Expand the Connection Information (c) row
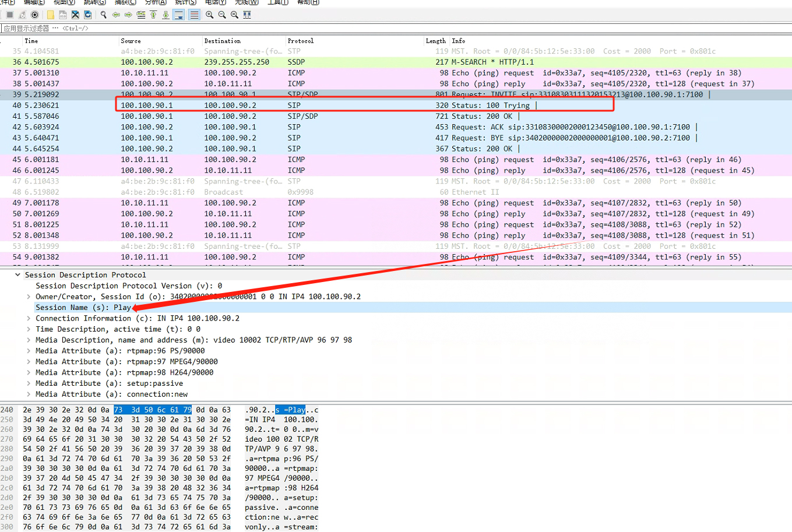The width and height of the screenshot is (792, 532). (x=29, y=318)
